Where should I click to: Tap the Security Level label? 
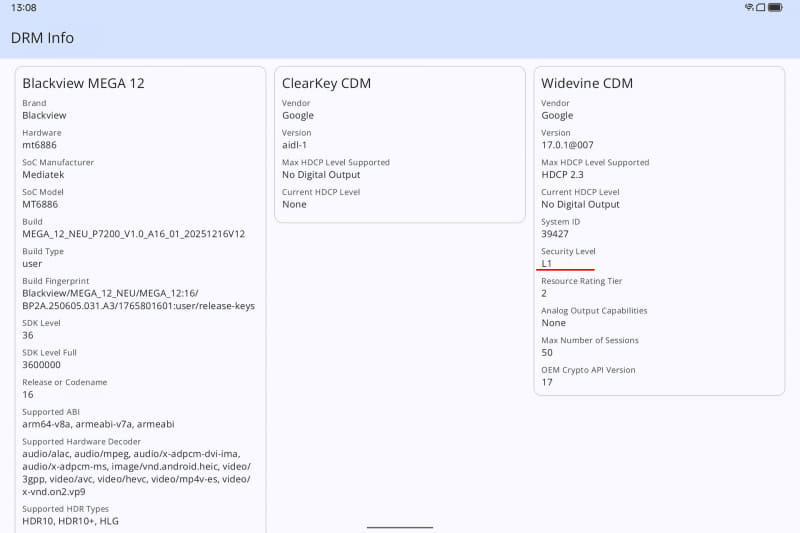(568, 251)
